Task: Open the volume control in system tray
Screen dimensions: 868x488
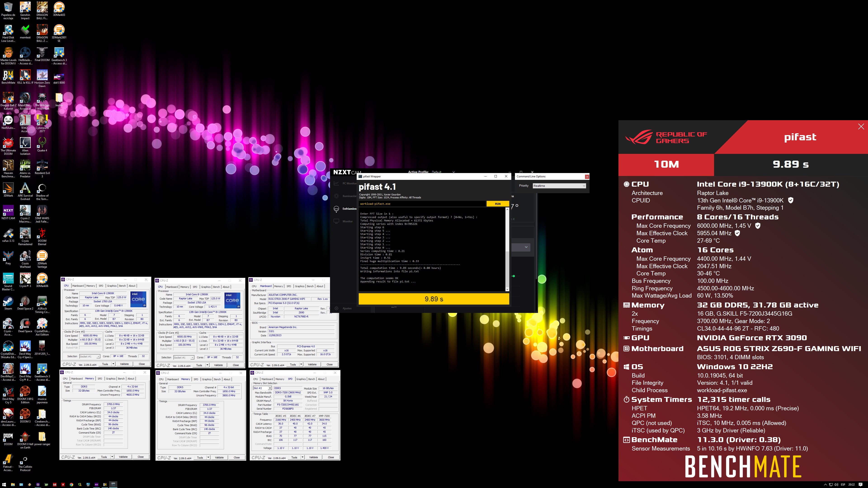Action: click(x=836, y=485)
